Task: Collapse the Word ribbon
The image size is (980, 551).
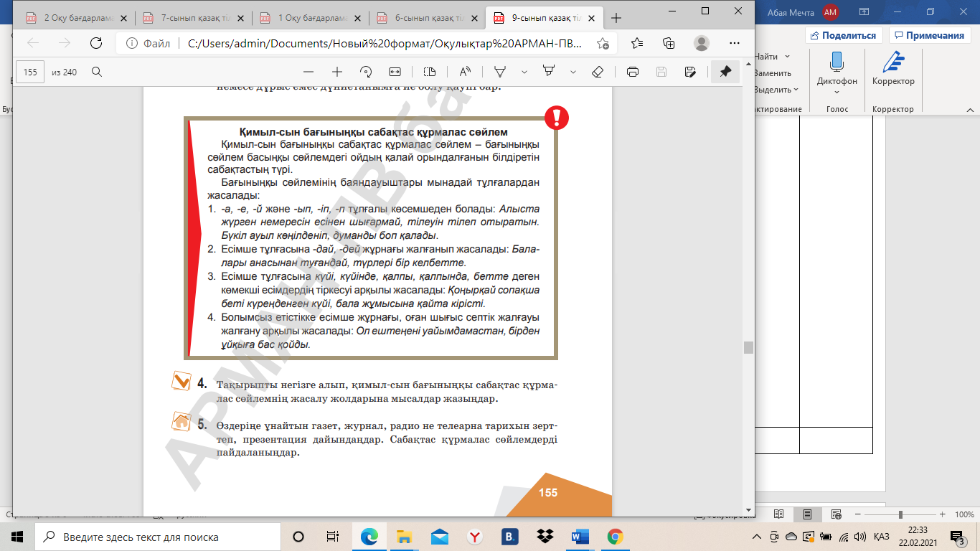Action: point(970,110)
